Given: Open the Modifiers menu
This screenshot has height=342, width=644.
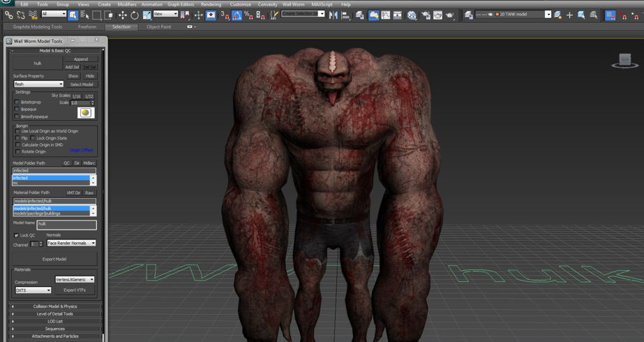Looking at the screenshot, I should 127,4.
